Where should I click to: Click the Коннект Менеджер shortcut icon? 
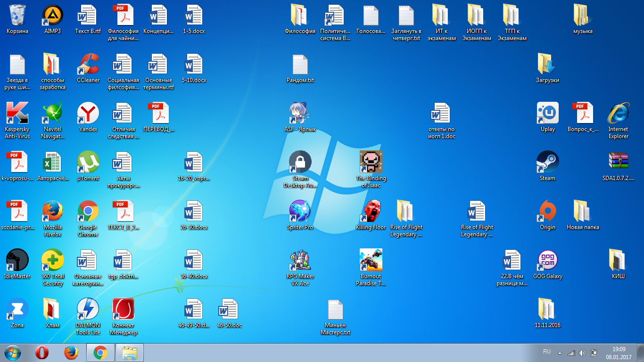124,310
